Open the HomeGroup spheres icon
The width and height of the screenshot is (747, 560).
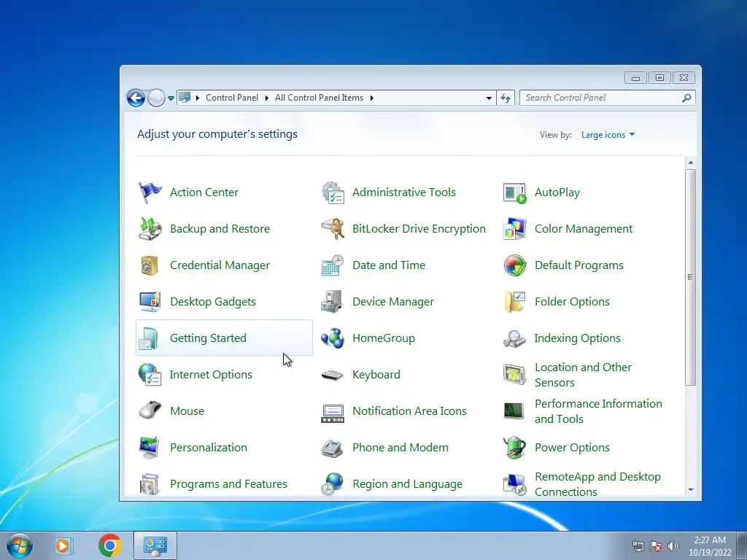click(333, 338)
